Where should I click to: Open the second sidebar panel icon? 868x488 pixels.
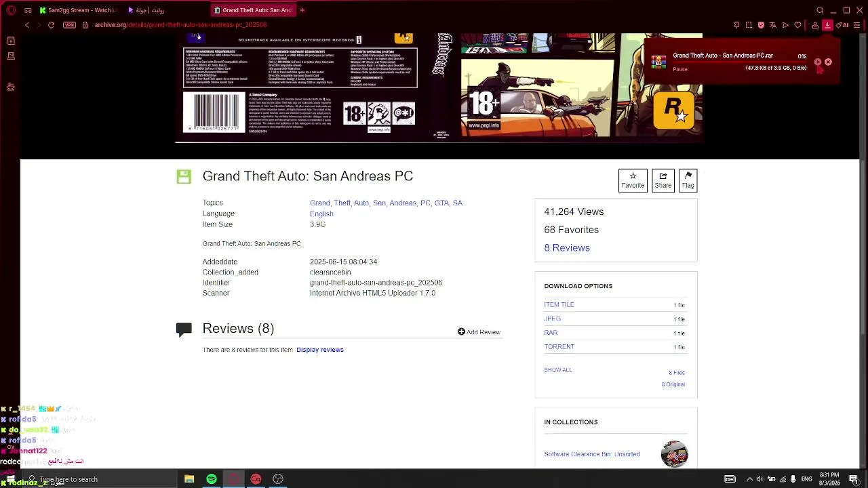click(11, 58)
